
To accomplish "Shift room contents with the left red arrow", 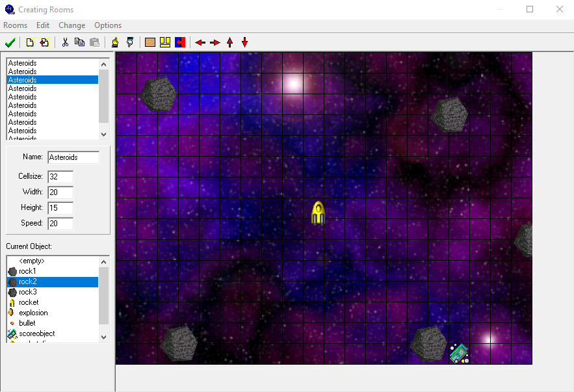I will (x=200, y=42).
